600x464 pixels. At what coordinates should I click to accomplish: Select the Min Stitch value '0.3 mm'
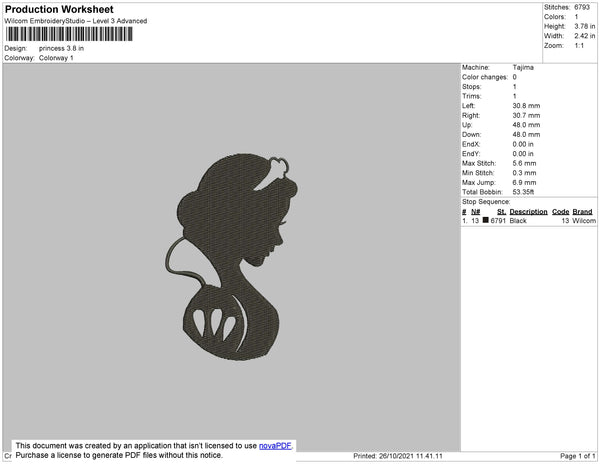click(524, 173)
